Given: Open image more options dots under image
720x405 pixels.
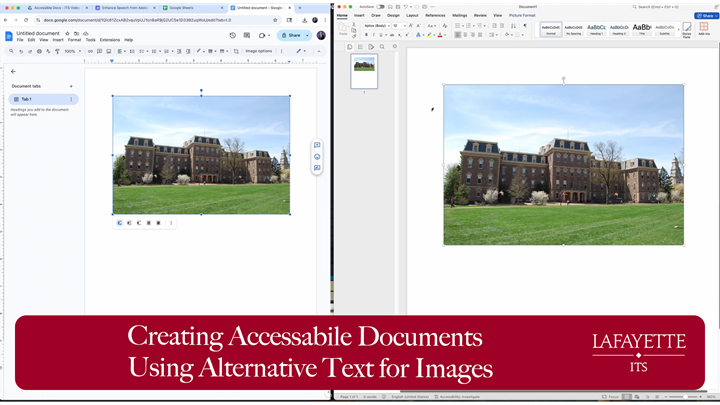Looking at the screenshot, I should (171, 223).
